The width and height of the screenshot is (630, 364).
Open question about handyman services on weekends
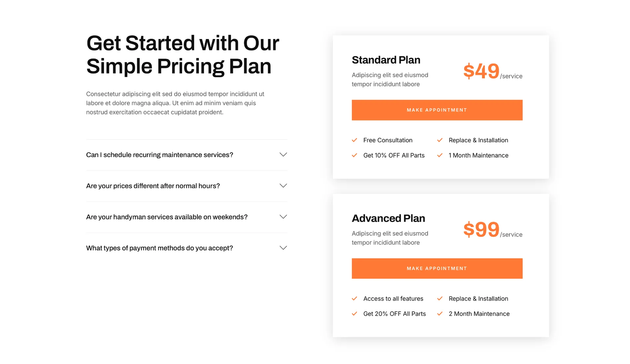coord(167,217)
